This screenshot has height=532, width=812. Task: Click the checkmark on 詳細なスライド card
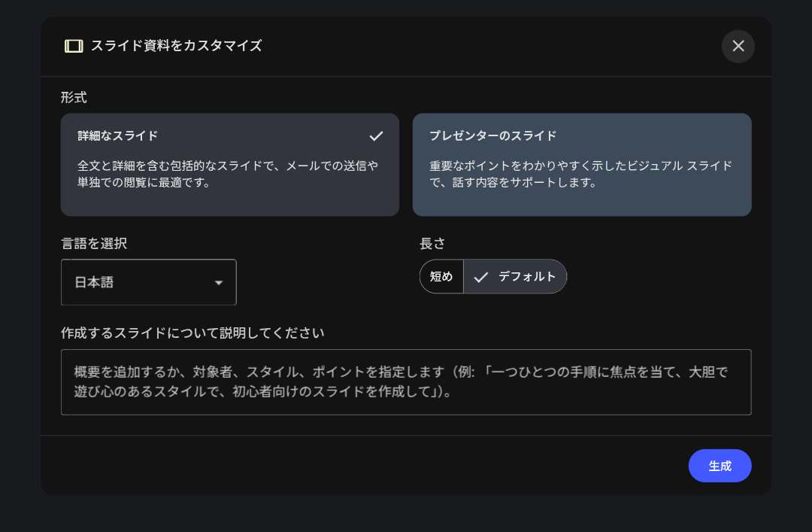coord(376,136)
